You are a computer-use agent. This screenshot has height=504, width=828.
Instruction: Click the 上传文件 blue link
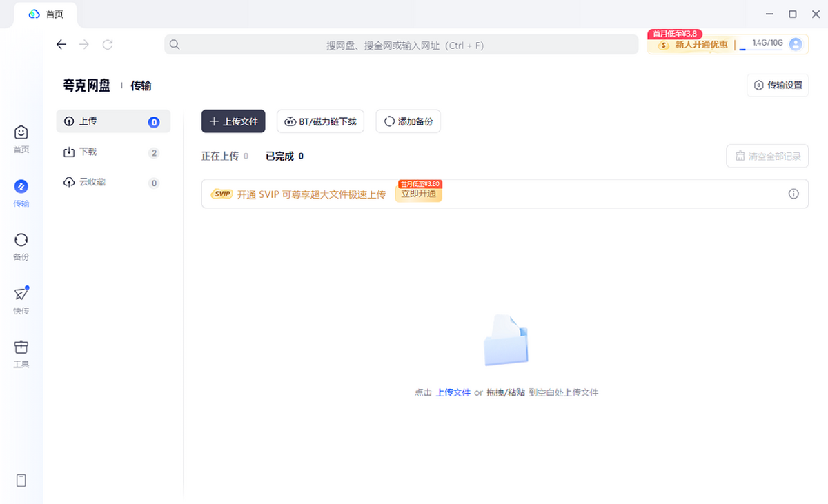coord(453,392)
